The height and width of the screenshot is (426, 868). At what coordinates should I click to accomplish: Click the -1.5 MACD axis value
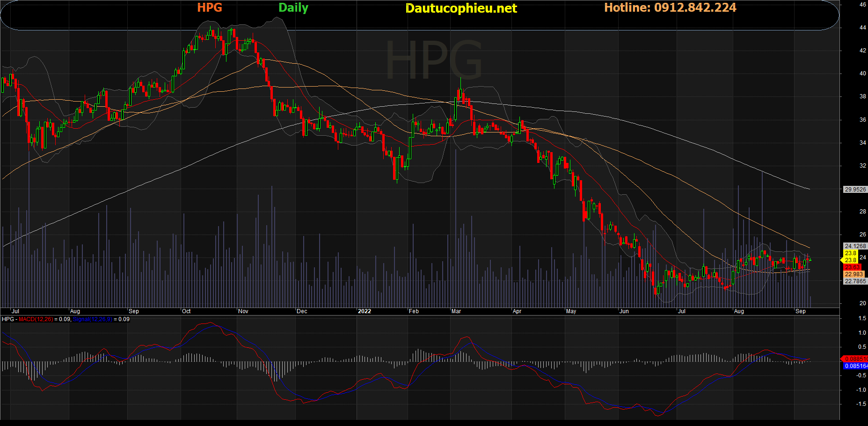[x=861, y=404]
